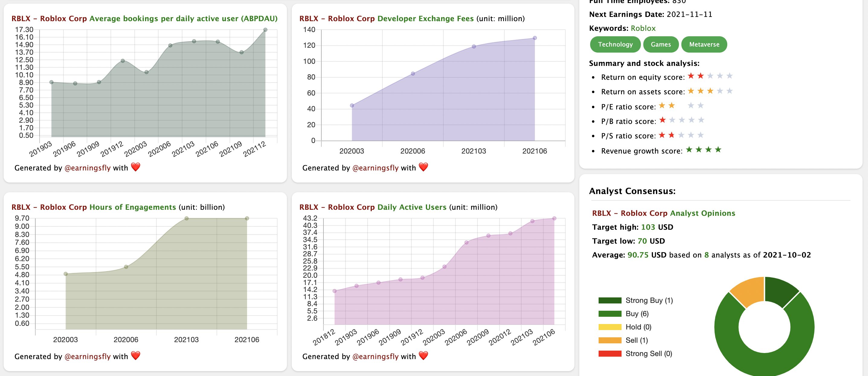The image size is (868, 376).
Task: Open @earningsfly link under ABPDAU chart
Action: click(87, 168)
